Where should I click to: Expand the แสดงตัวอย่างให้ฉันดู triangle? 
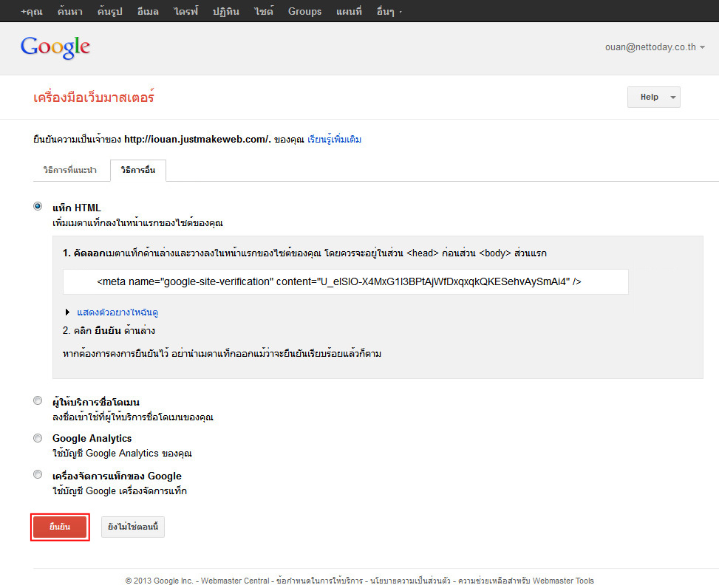67,312
